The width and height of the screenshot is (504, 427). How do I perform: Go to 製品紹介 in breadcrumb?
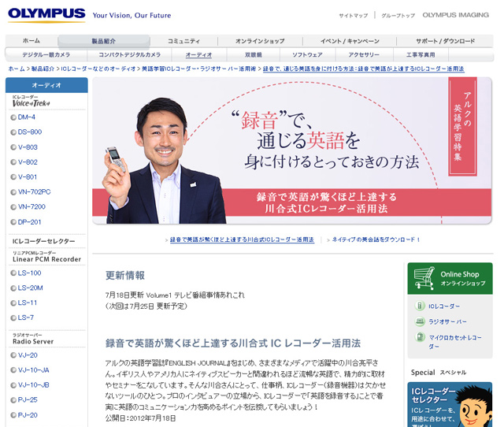tap(43, 69)
